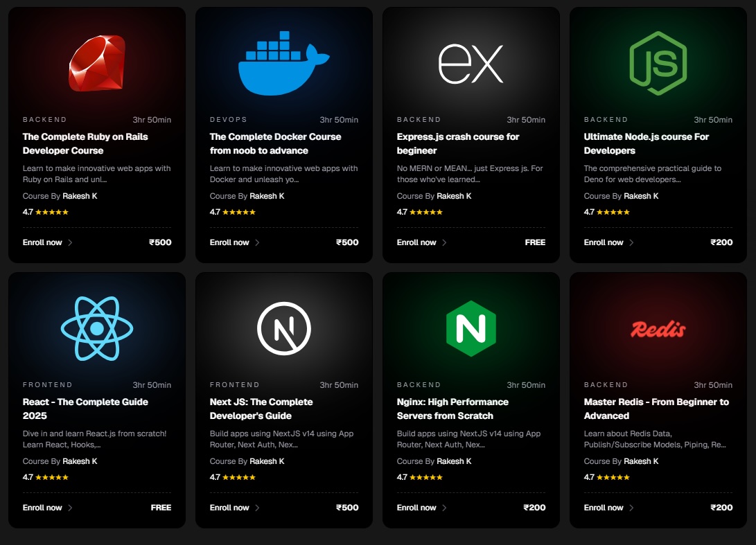This screenshot has width=756, height=545.
Task: Click the red Redis logo
Action: click(658, 329)
